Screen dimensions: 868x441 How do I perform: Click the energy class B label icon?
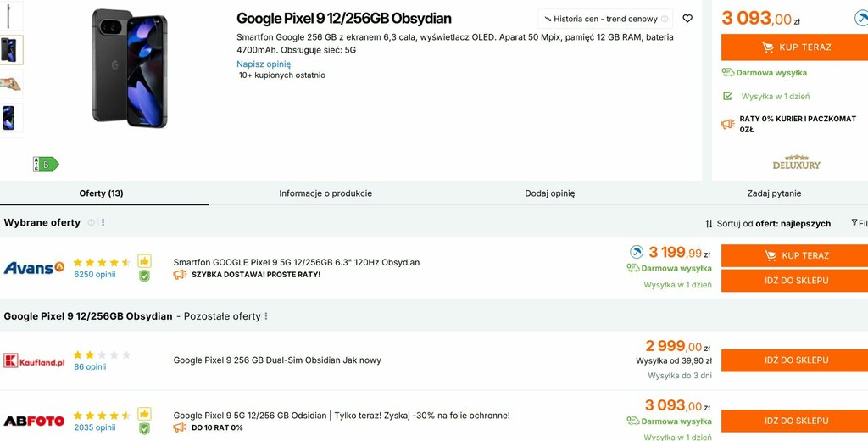pos(45,164)
